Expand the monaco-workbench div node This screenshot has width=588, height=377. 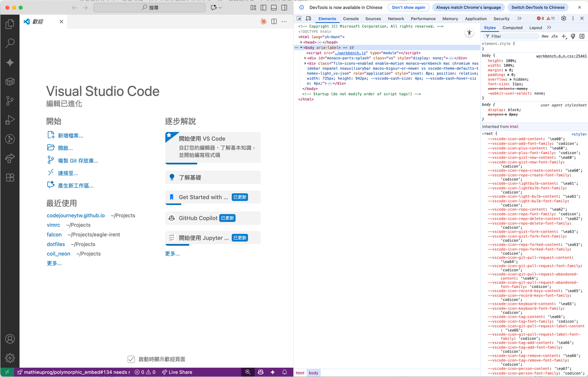tap(305, 63)
